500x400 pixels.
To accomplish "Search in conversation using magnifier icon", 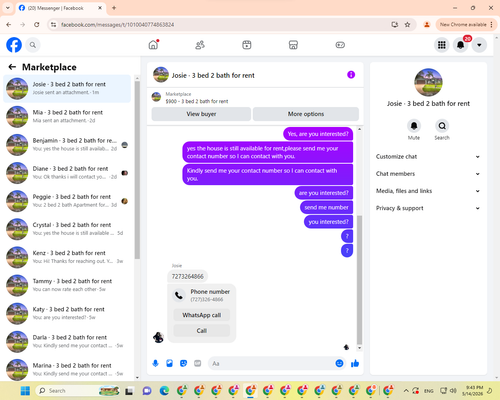I will tap(442, 126).
